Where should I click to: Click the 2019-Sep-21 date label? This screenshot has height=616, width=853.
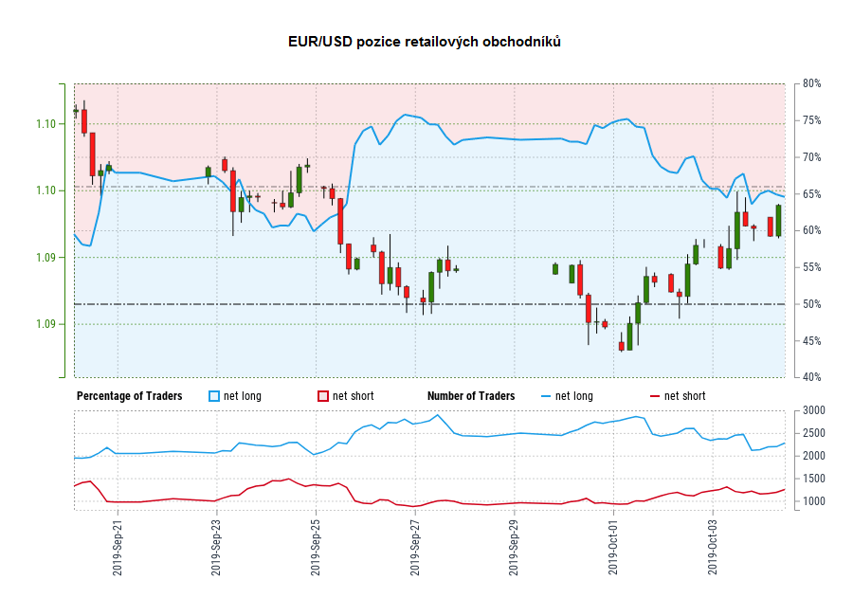[x=118, y=548]
